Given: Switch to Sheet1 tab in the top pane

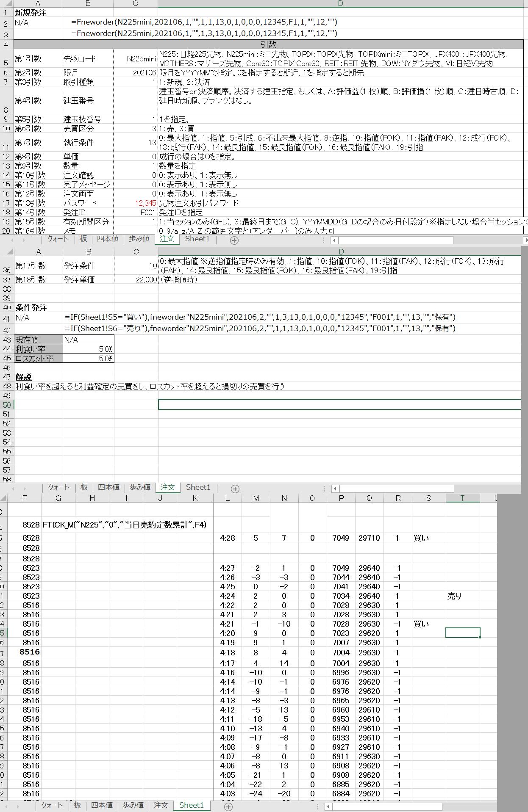Looking at the screenshot, I should tap(197, 239).
